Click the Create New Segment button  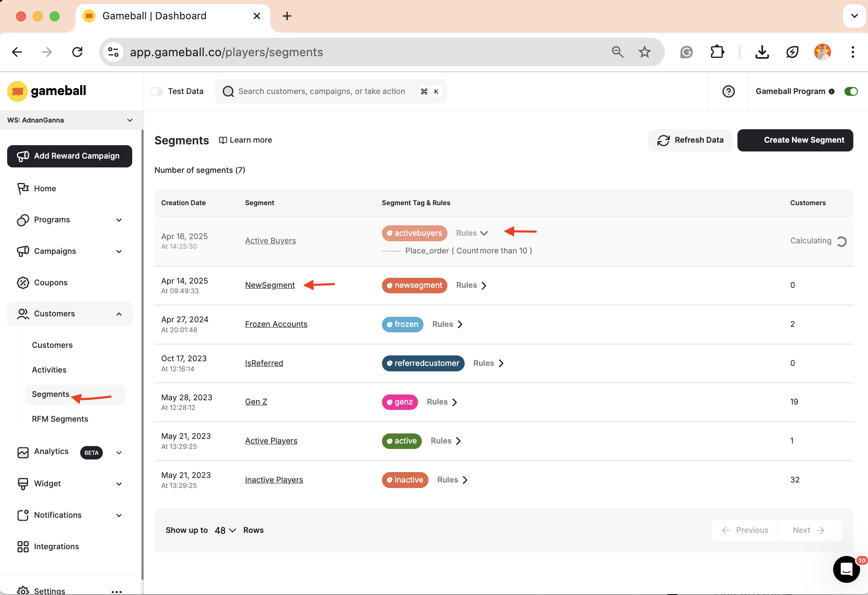(x=795, y=140)
